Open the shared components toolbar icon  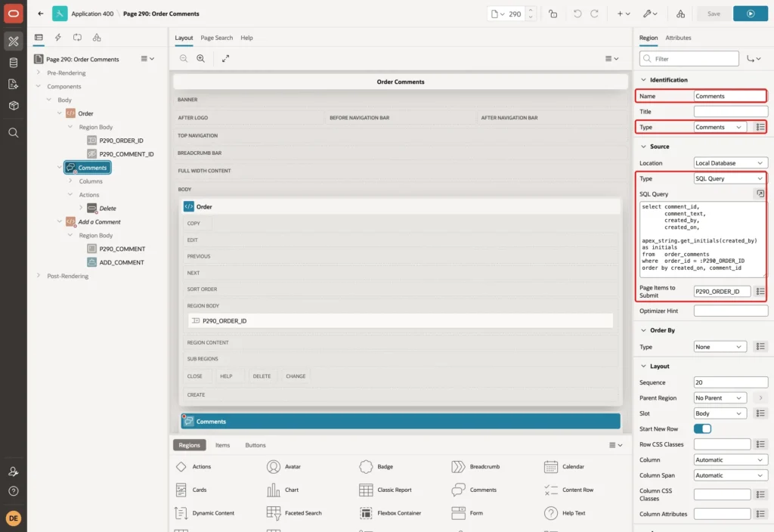pyautogui.click(x=681, y=14)
